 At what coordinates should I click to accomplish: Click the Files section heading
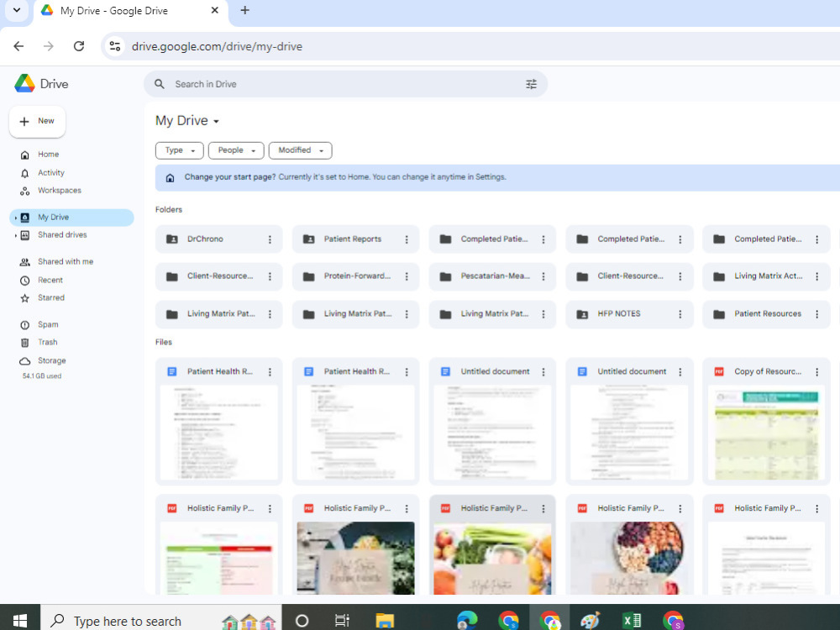164,343
